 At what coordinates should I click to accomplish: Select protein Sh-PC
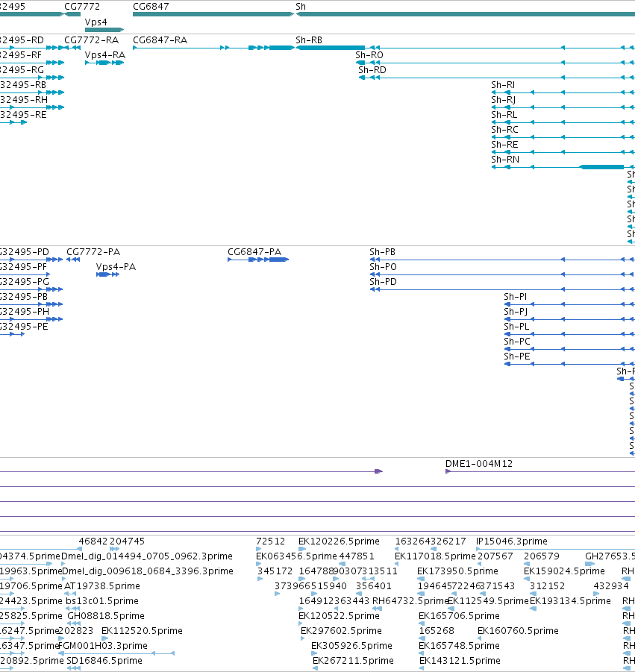coord(517,342)
